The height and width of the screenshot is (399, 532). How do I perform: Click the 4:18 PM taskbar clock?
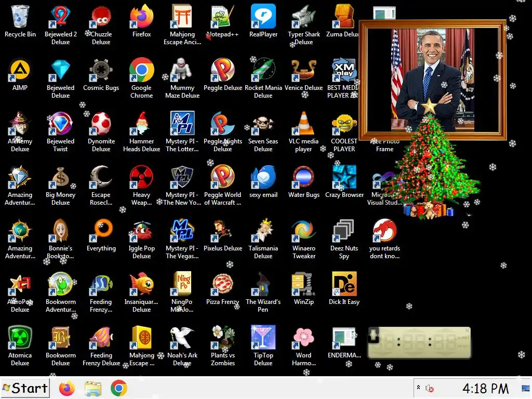point(486,389)
